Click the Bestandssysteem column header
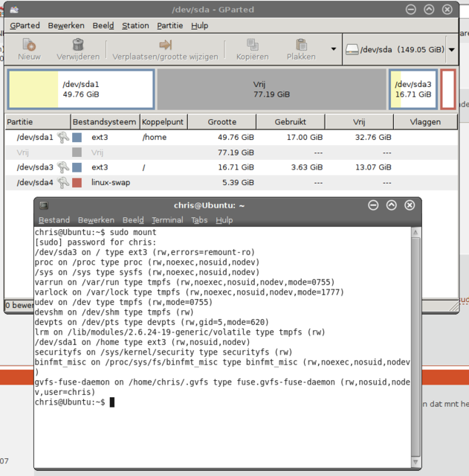Screen dimensions: 469x476 click(104, 122)
